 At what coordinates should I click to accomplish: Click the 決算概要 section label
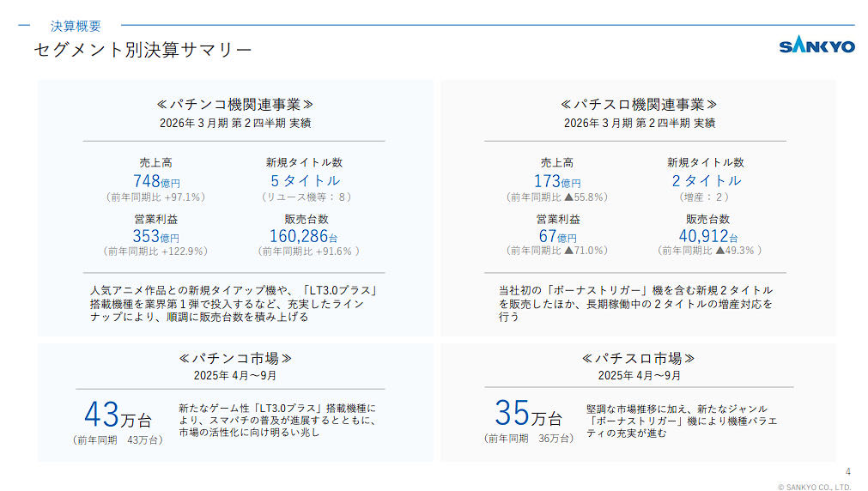[x=76, y=26]
